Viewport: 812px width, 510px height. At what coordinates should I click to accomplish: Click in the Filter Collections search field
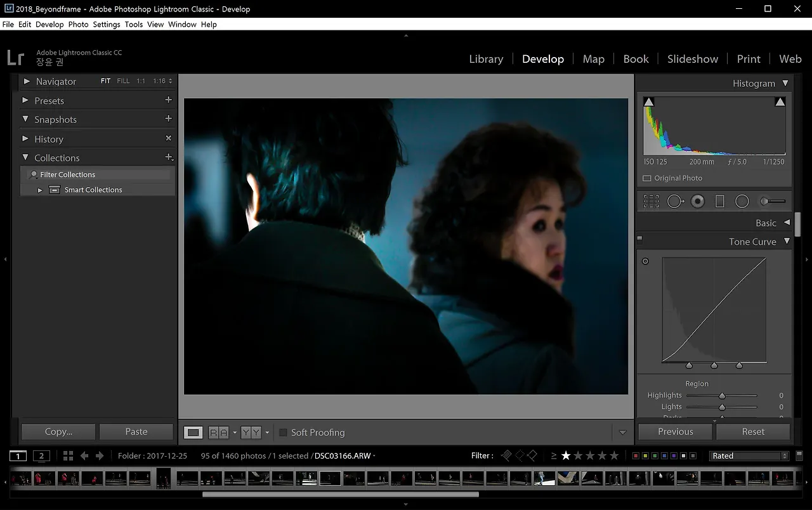coord(97,174)
